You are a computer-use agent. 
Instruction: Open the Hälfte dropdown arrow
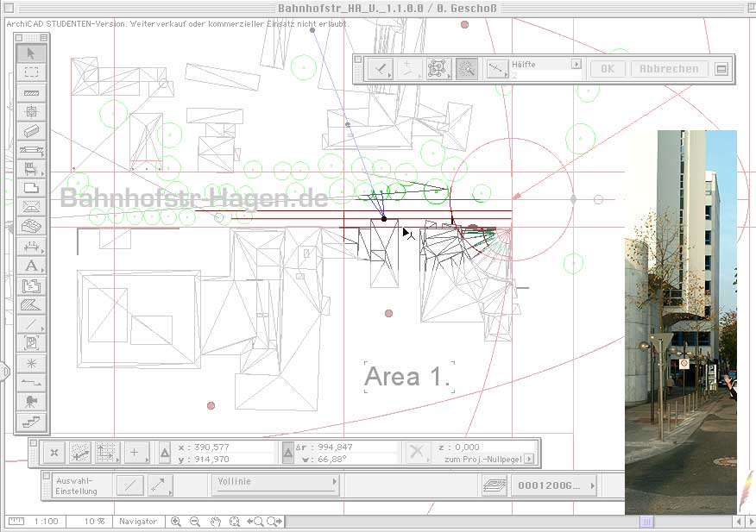(x=576, y=64)
